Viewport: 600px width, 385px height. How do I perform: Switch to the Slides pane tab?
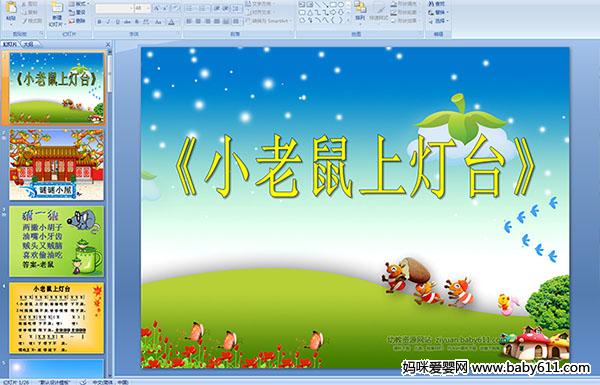(10, 44)
